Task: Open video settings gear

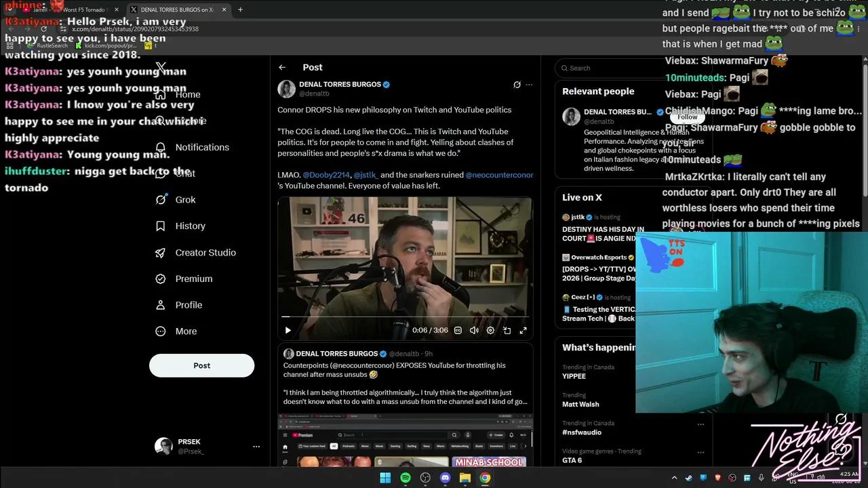Action: click(x=490, y=330)
